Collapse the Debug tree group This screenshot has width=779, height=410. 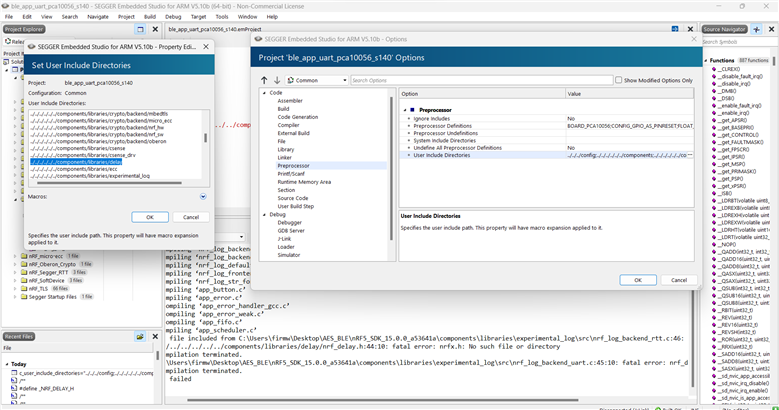point(264,215)
